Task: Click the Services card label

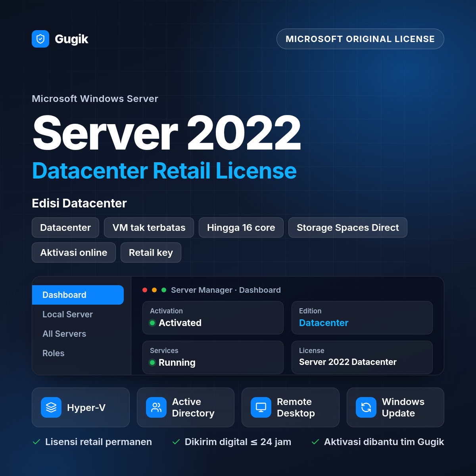Action: tap(164, 351)
